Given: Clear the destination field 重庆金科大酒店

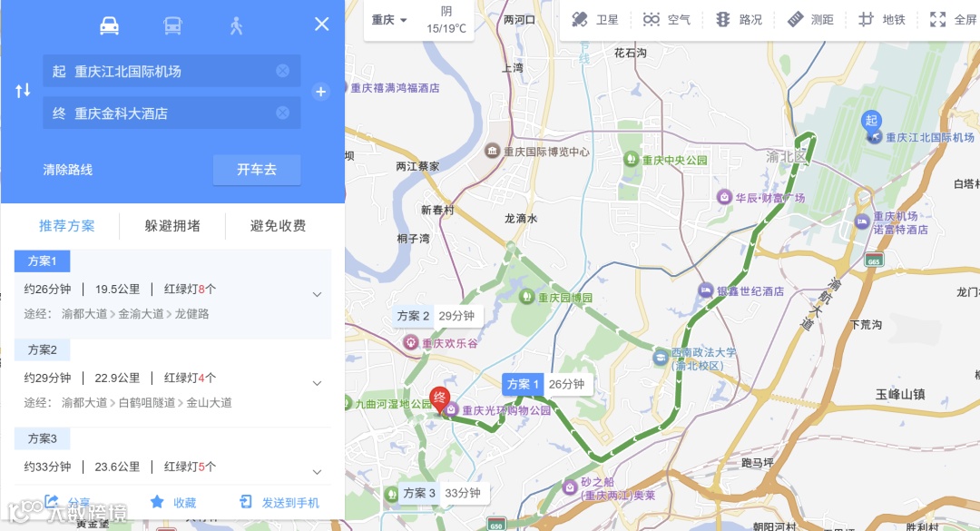Looking at the screenshot, I should [x=282, y=113].
